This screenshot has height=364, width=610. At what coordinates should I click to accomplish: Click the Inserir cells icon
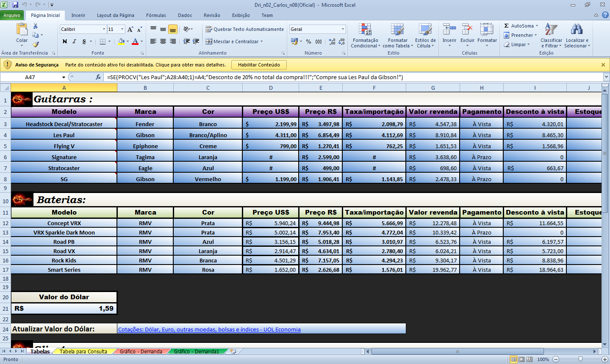(449, 30)
